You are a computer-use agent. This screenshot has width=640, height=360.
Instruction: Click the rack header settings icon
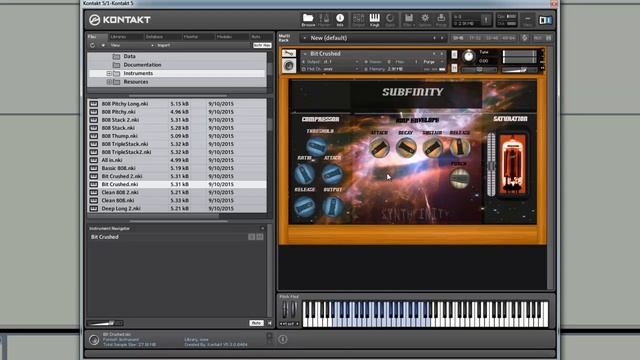coord(525,38)
